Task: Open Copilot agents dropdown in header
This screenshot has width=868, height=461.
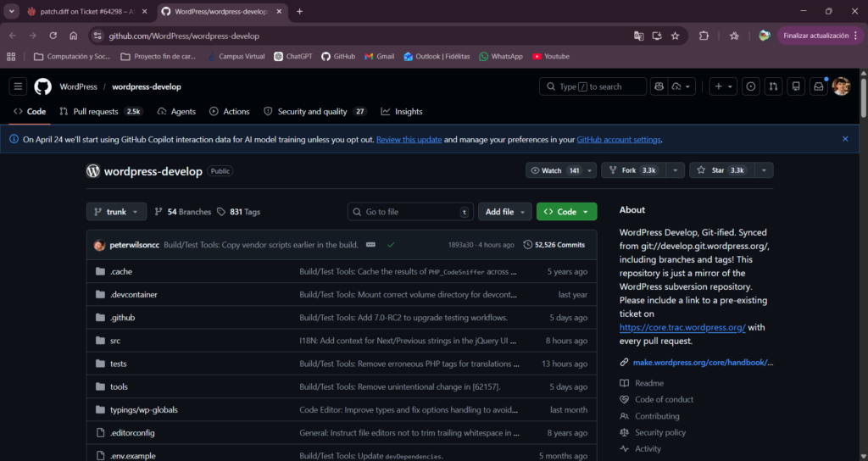Action: [682, 86]
